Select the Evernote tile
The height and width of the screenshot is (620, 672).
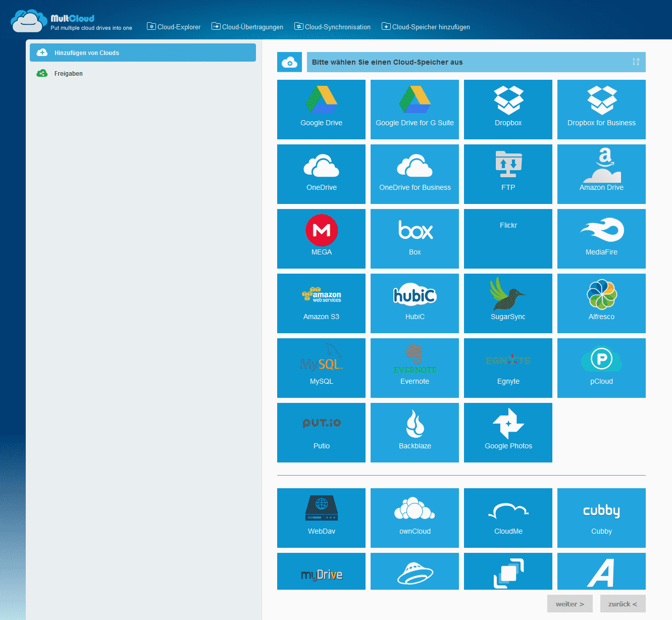[415, 368]
